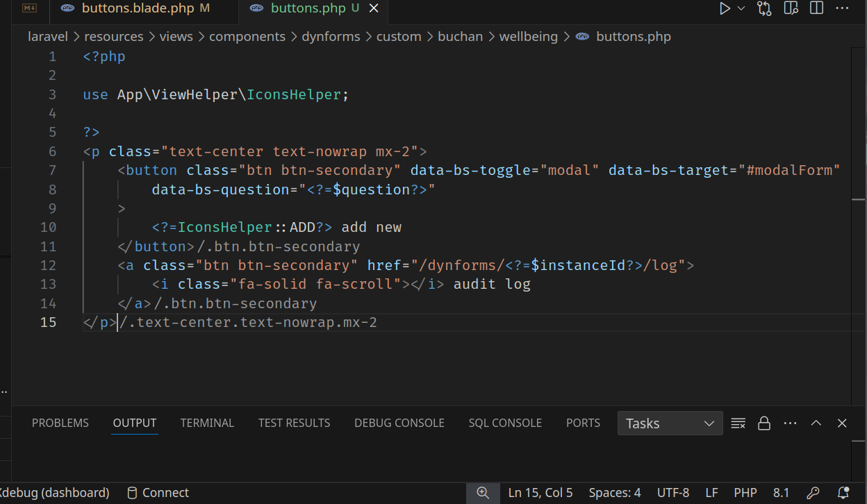This screenshot has width=867, height=504.
Task: Open the buttons.blade.php editor tab
Action: 137,8
